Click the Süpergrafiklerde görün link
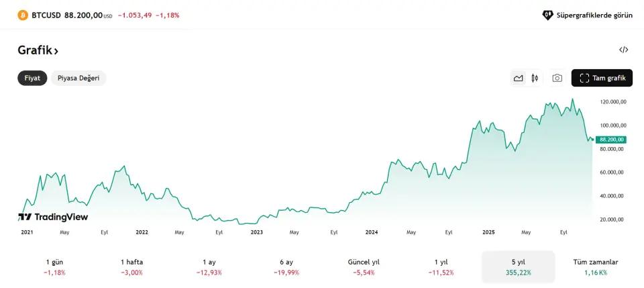This screenshot has width=644, height=288. point(594,15)
